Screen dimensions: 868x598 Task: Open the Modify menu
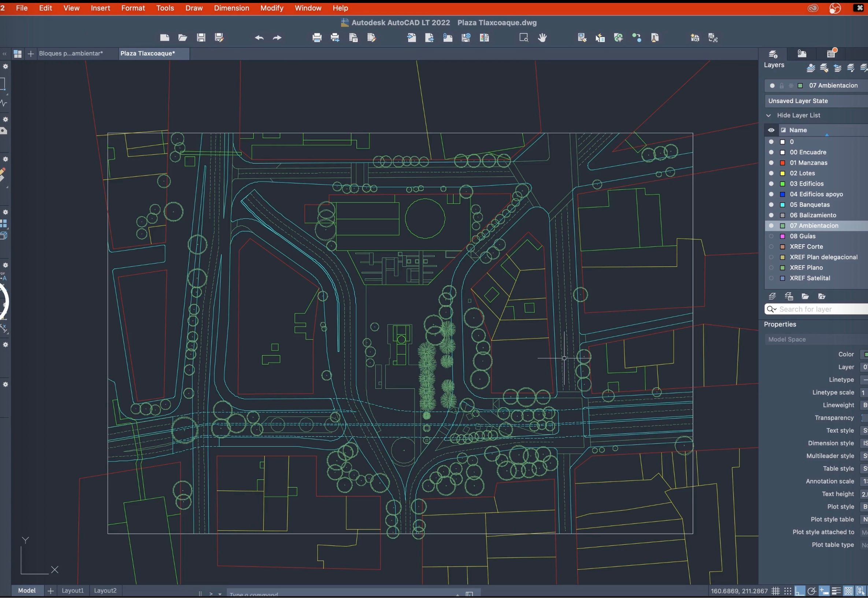point(272,8)
